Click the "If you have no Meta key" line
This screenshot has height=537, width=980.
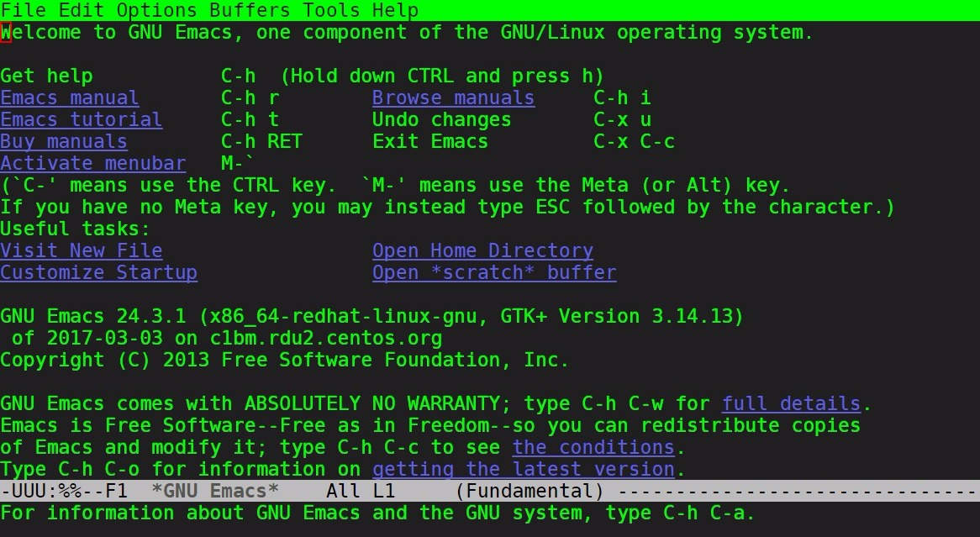click(x=447, y=207)
